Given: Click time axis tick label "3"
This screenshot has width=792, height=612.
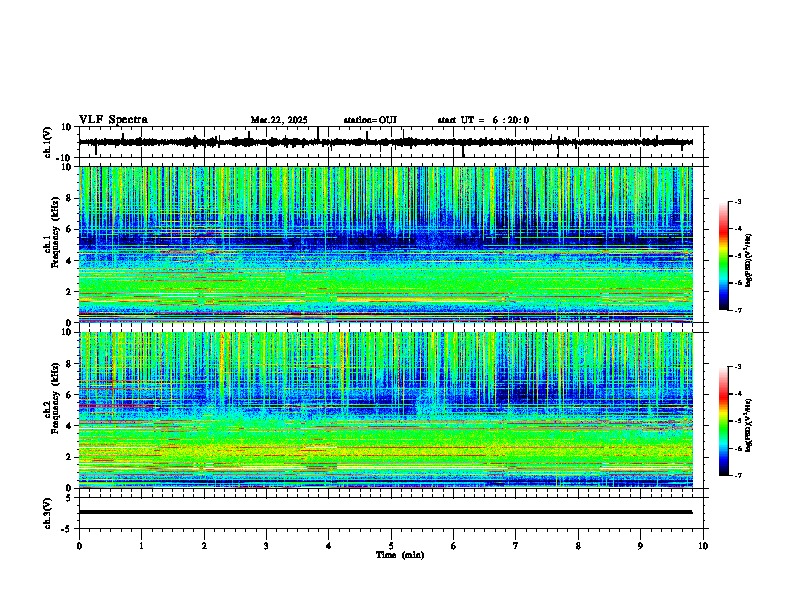Looking at the screenshot, I should [266, 546].
